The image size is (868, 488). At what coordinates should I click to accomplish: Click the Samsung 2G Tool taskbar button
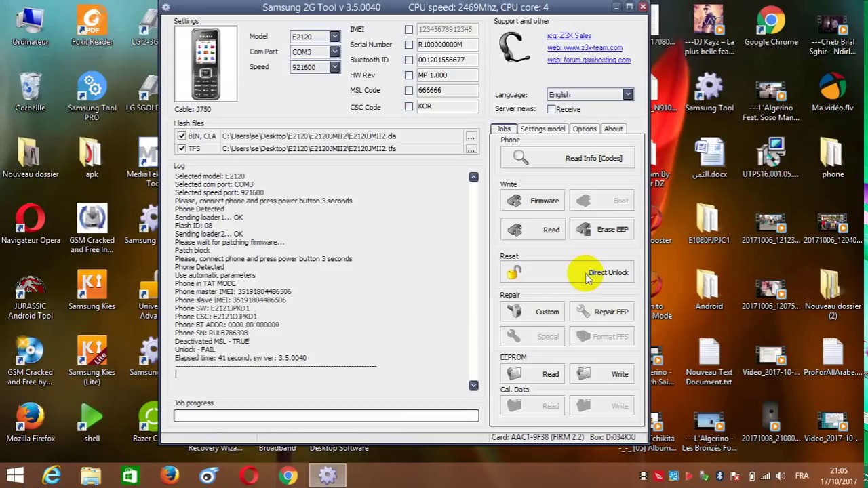tap(328, 476)
